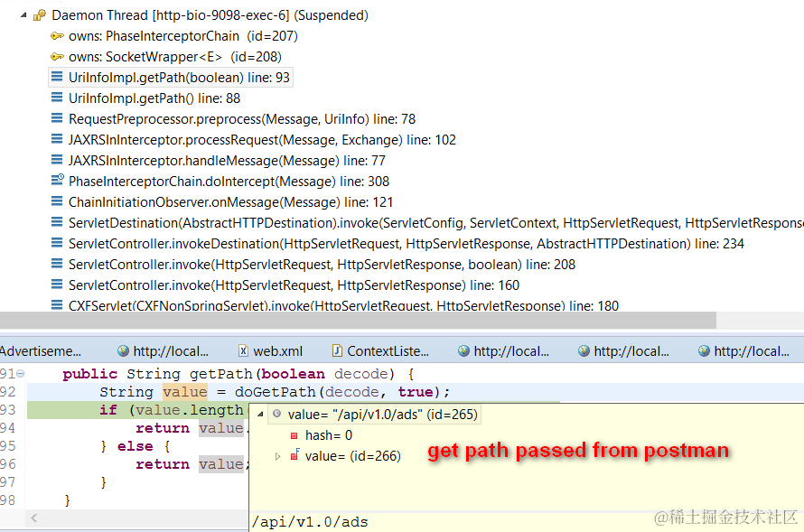The image size is (804, 532).
Task: Switch to the third http://local... browser tab
Action: coord(623,351)
